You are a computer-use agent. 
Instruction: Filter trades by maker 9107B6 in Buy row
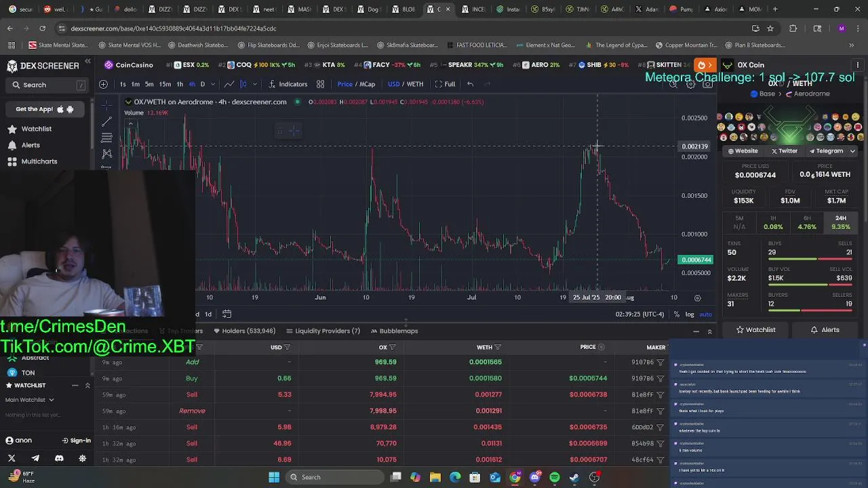pos(660,378)
